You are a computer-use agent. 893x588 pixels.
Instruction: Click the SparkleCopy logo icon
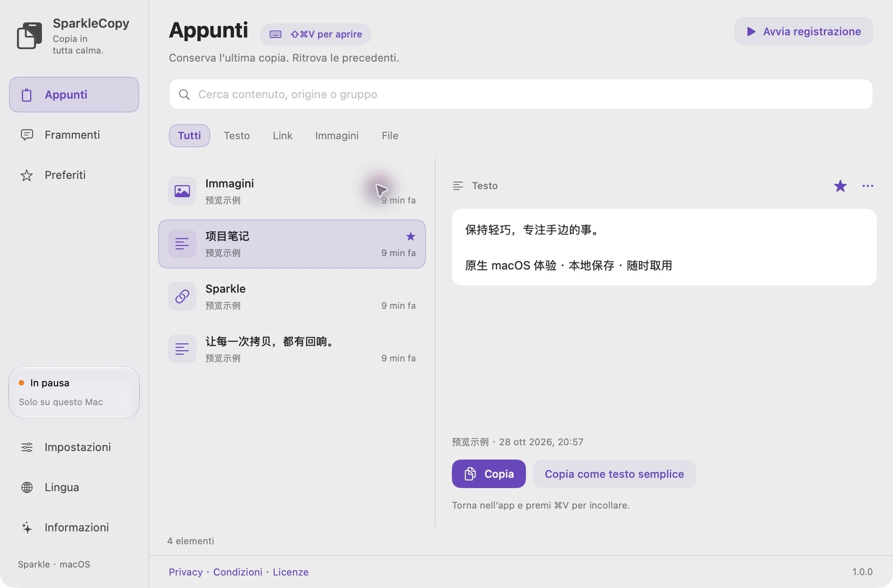point(30,36)
